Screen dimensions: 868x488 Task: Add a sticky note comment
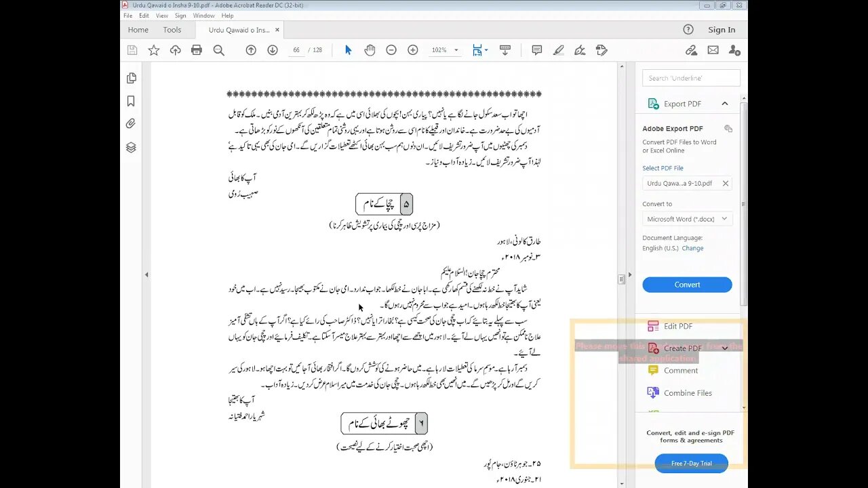(x=537, y=50)
